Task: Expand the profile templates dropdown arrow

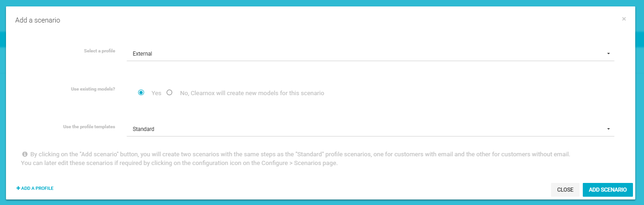Action: (608, 129)
